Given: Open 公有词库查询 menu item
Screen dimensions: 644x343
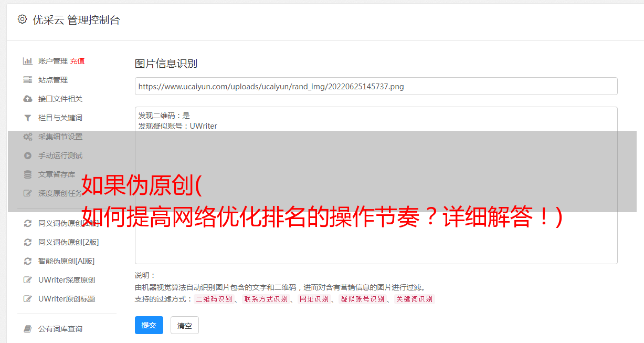Looking at the screenshot, I should coord(60,329).
